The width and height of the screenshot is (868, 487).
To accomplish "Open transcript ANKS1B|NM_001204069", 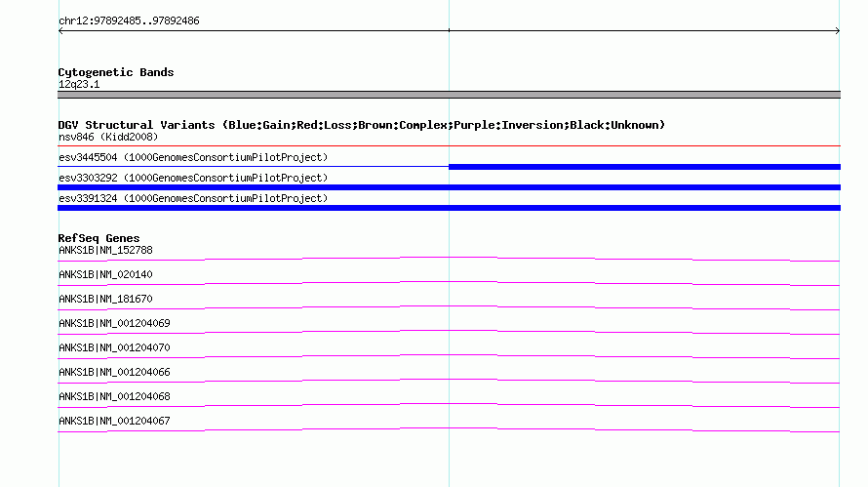I will pos(114,324).
